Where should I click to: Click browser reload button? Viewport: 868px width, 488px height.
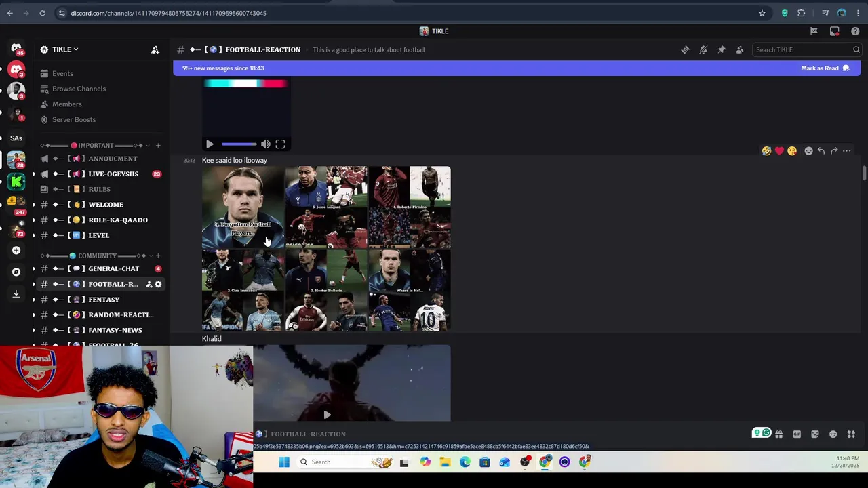tap(42, 13)
